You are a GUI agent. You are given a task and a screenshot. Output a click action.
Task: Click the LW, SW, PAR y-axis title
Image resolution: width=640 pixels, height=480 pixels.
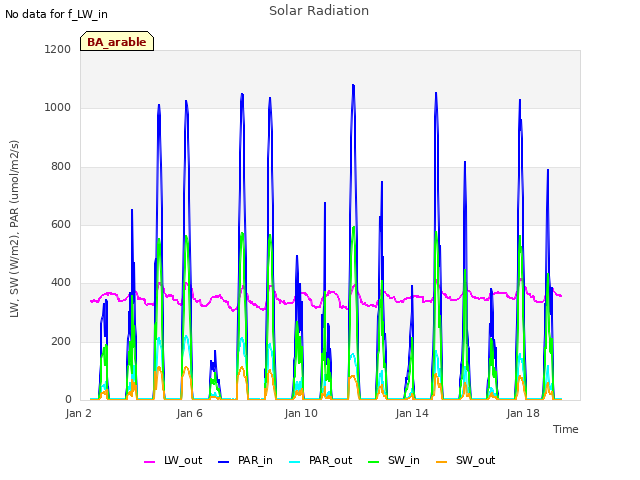pyautogui.click(x=14, y=229)
